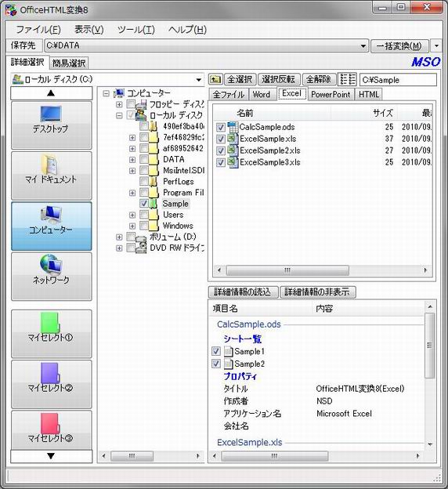
Task: Uncheck the ExcelSample3.xls checkbox
Action: point(220,162)
